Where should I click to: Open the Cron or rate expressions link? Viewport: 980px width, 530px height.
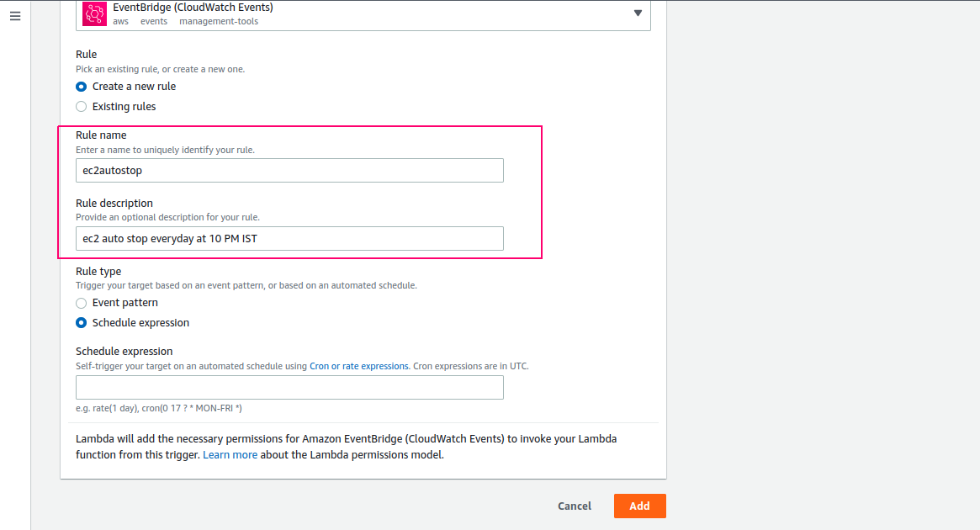point(358,366)
